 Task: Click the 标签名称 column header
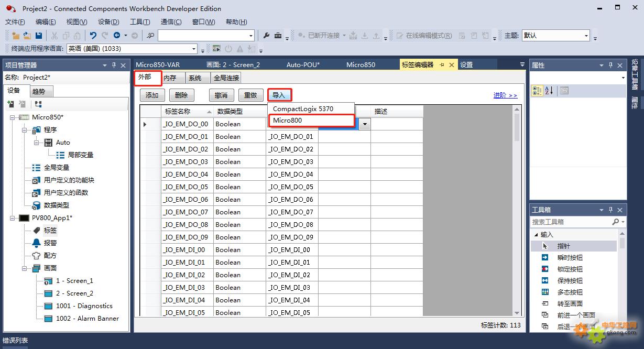coord(188,112)
